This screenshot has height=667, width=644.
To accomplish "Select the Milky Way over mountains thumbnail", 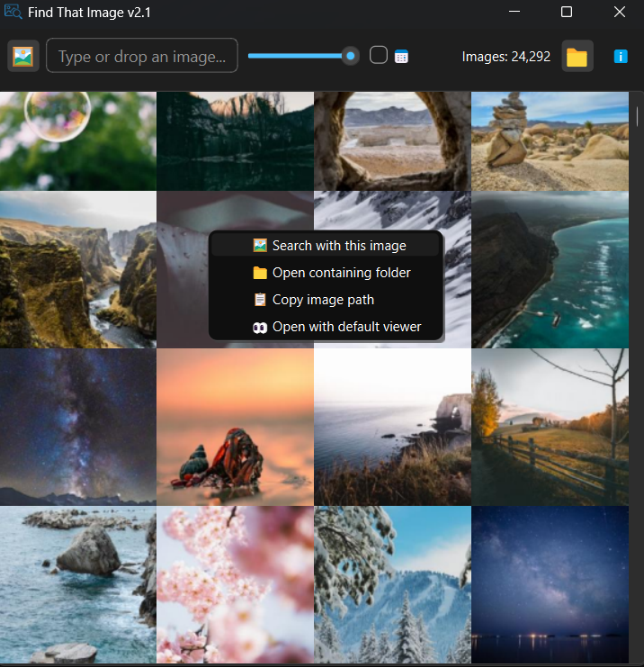I will tap(78, 427).
